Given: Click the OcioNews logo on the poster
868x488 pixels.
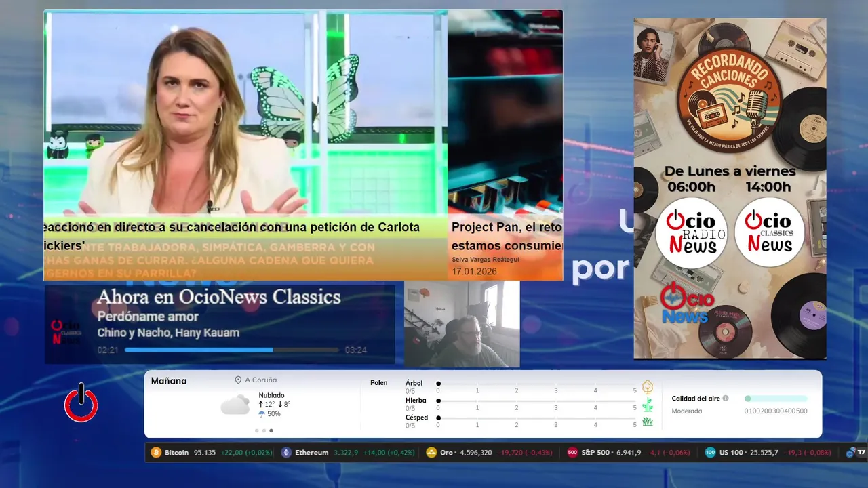Looking at the screenshot, I should click(686, 303).
